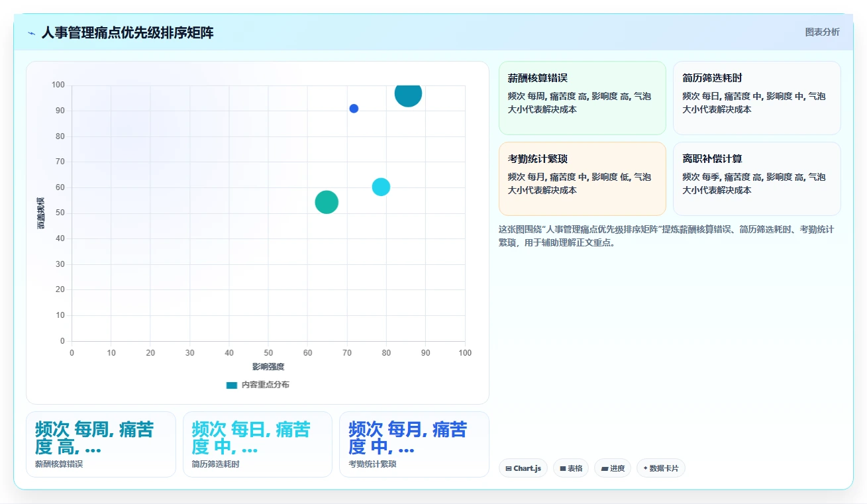The height and width of the screenshot is (504, 867).
Task: Click the 内容重点分布 legend label
Action: 265,385
